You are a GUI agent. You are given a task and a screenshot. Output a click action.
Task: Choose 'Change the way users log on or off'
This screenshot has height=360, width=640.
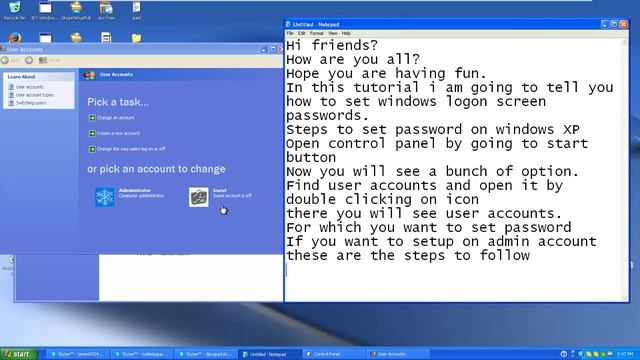click(131, 149)
